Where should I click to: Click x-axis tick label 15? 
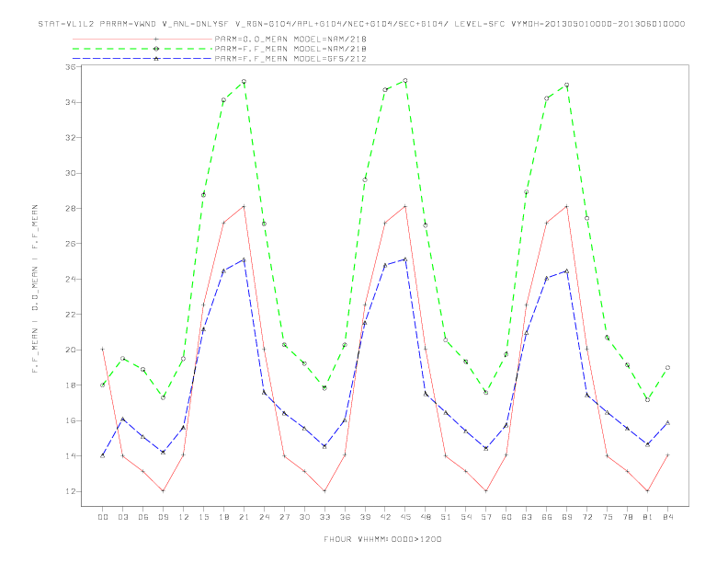click(203, 517)
